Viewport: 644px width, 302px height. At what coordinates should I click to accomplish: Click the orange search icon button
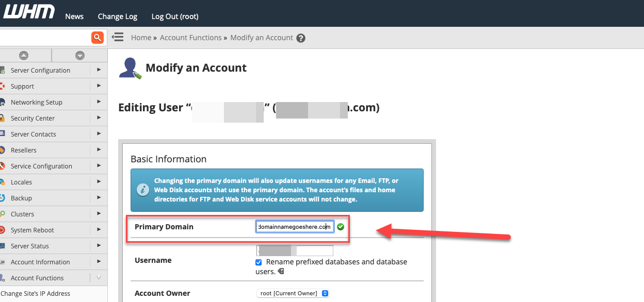[98, 38]
